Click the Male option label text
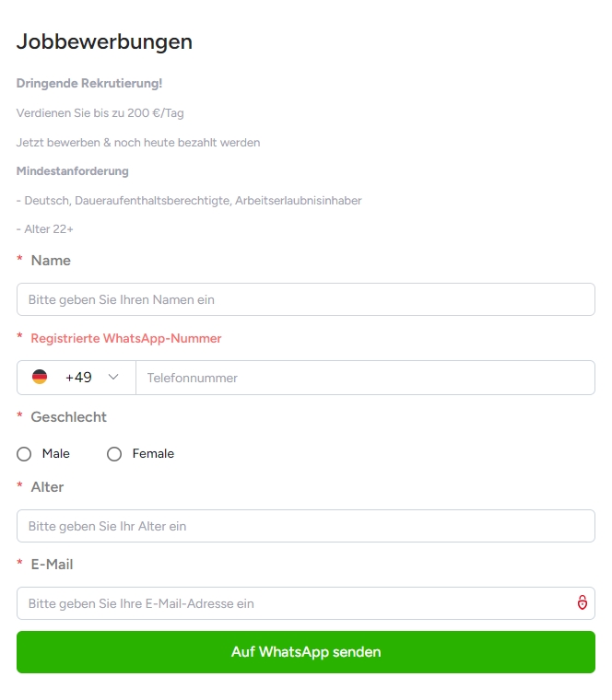This screenshot has height=700, width=612. tap(56, 453)
